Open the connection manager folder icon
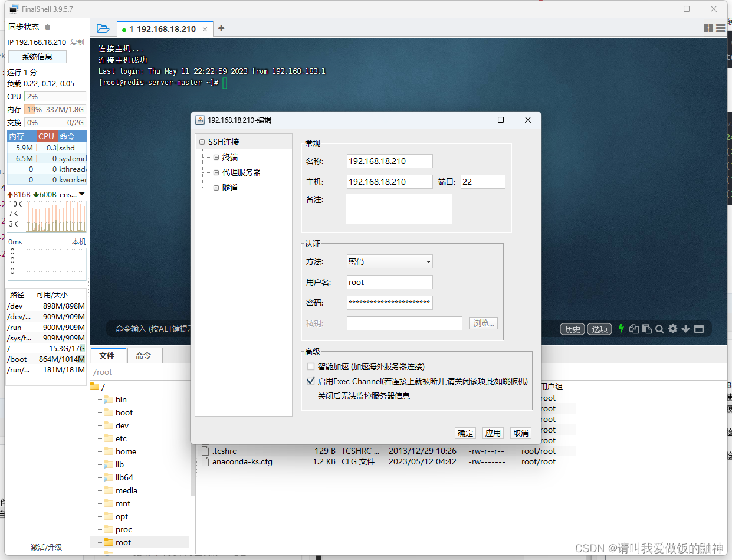This screenshot has width=732, height=560. 103,28
